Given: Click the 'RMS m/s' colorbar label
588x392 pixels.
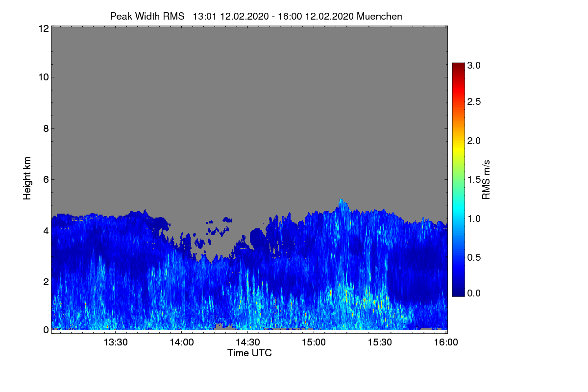Looking at the screenshot, I should (486, 179).
